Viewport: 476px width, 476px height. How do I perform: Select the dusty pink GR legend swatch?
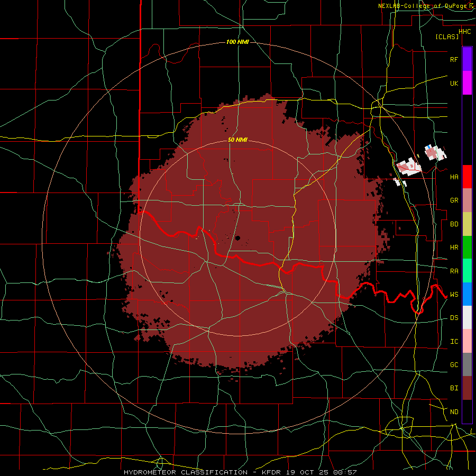coord(467,200)
